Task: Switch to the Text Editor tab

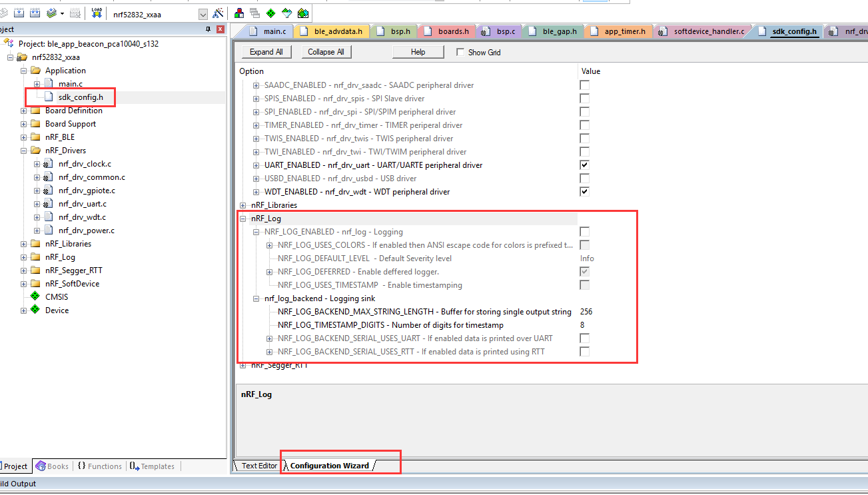Action: [260, 465]
